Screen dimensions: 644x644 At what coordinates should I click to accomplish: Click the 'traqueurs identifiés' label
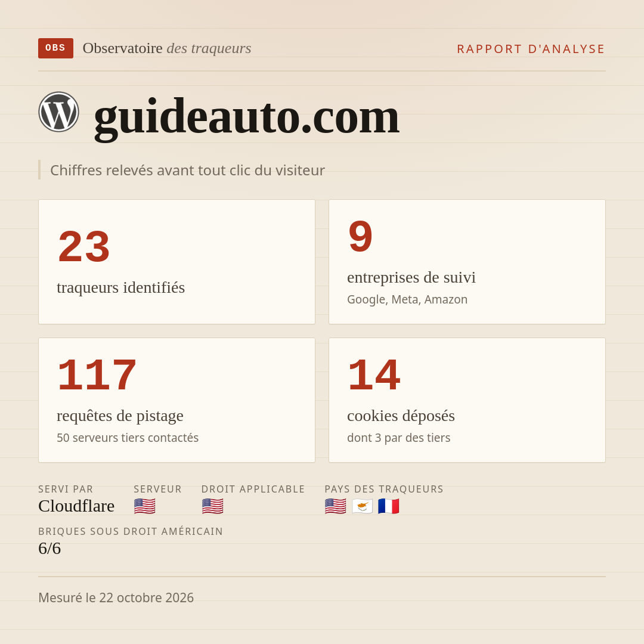[x=120, y=287]
